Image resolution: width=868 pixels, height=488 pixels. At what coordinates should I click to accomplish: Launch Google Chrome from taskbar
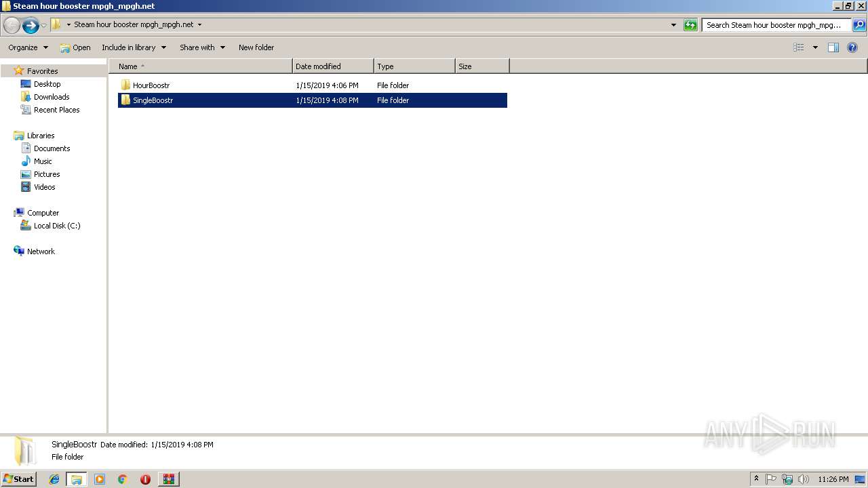[122, 479]
